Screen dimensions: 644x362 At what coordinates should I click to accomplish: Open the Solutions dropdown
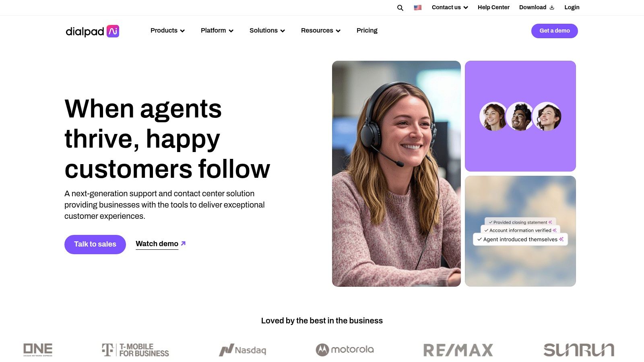pos(267,31)
